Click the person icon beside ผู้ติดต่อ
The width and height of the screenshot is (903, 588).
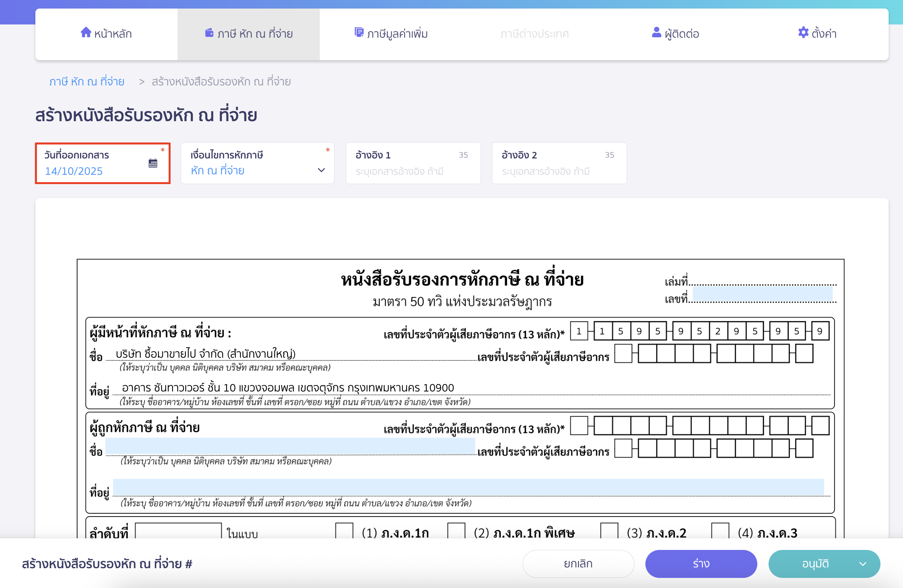[x=655, y=33]
